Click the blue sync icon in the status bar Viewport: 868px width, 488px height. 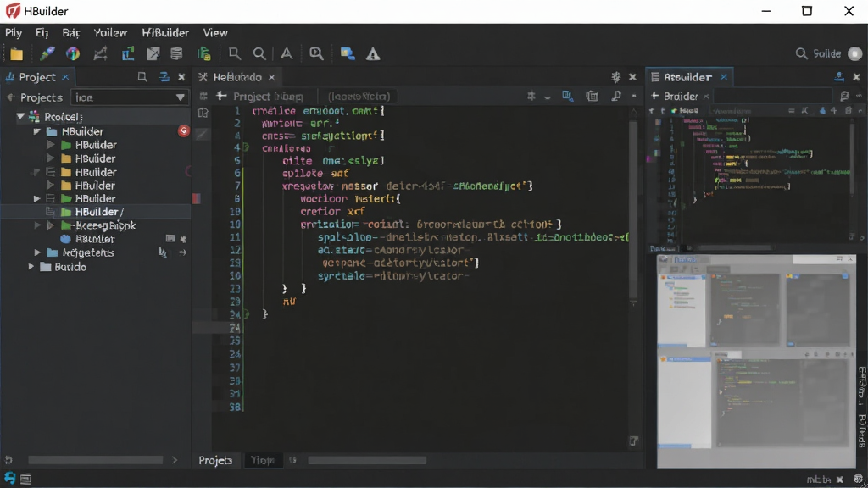pyautogui.click(x=10, y=478)
